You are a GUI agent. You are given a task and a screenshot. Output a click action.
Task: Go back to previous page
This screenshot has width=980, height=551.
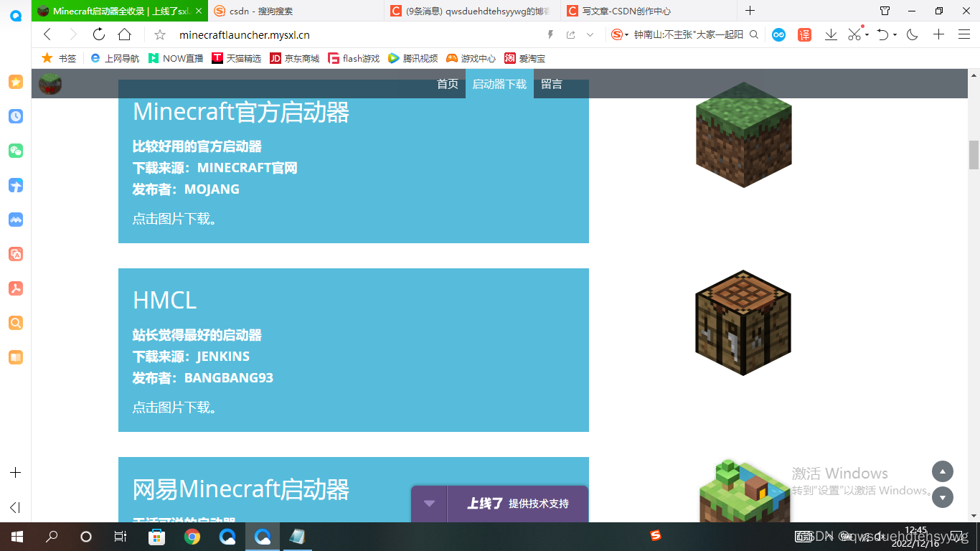tap(47, 34)
